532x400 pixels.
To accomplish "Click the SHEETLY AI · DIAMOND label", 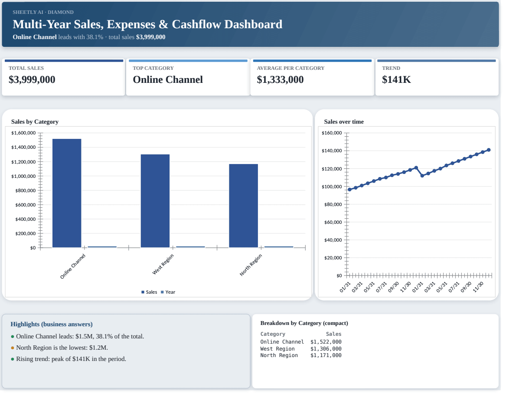I will [43, 12].
